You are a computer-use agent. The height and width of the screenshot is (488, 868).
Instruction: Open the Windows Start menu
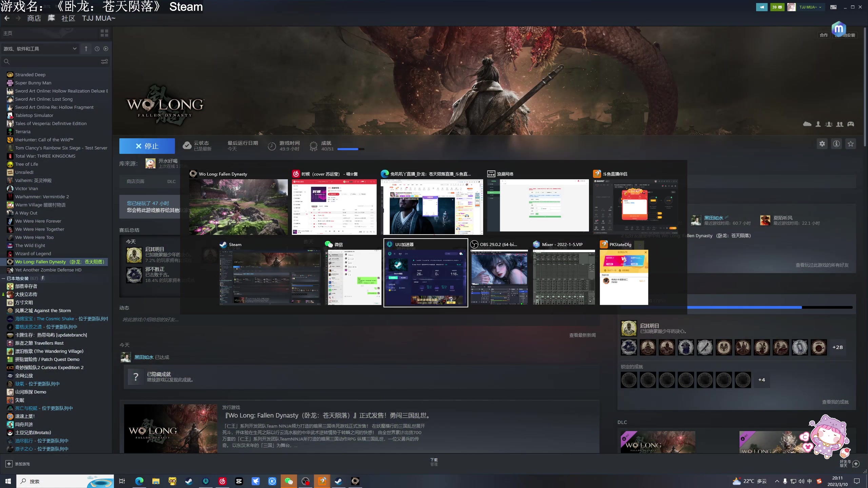point(8,481)
